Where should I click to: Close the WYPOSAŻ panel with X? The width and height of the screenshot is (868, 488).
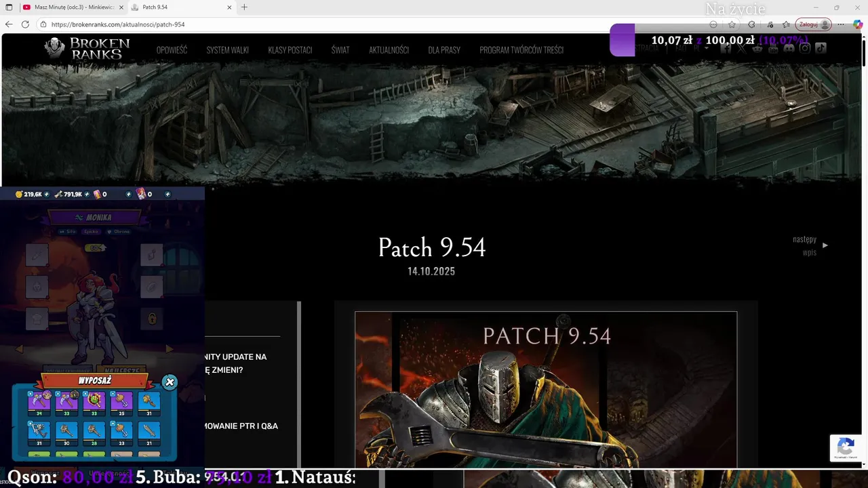coord(170,382)
